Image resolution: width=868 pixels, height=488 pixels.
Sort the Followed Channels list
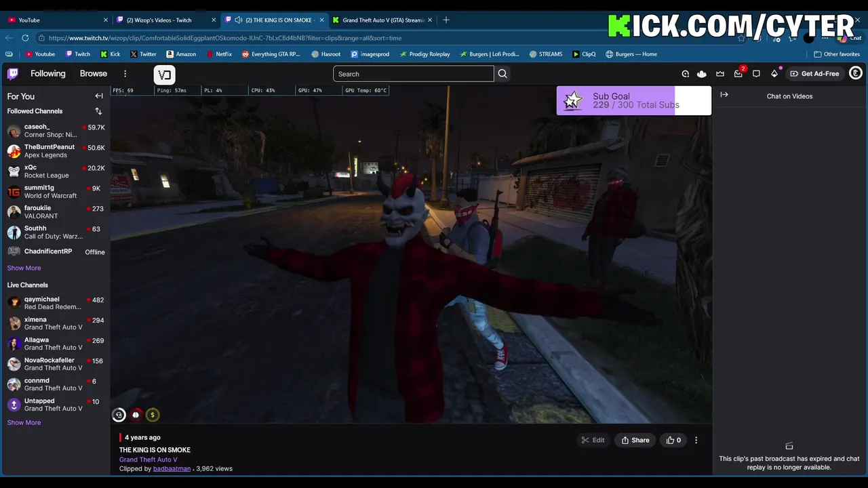(98, 111)
